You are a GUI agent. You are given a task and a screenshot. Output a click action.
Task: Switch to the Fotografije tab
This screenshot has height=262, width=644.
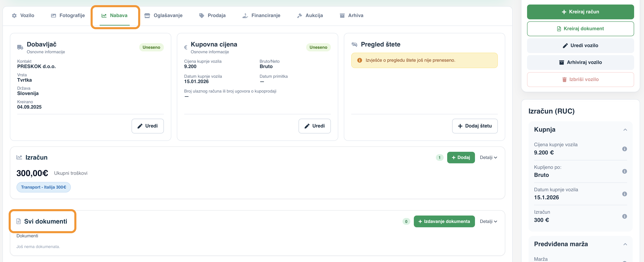(68, 15)
